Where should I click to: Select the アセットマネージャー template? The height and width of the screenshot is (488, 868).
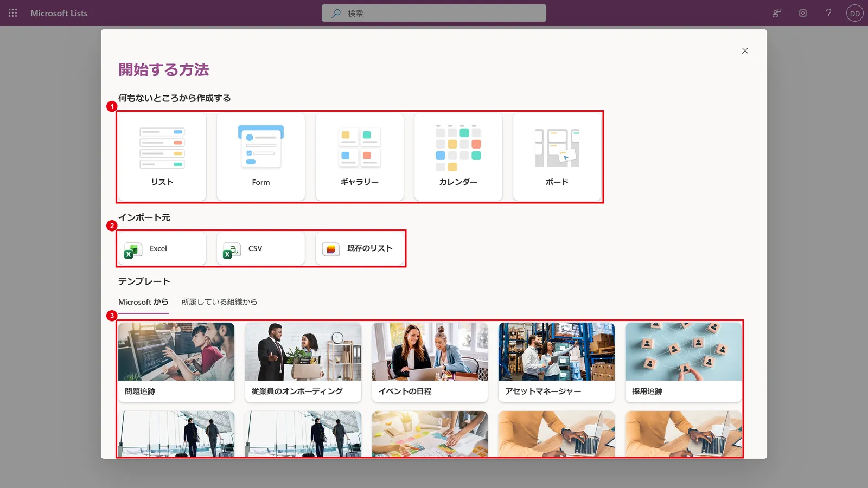(557, 362)
